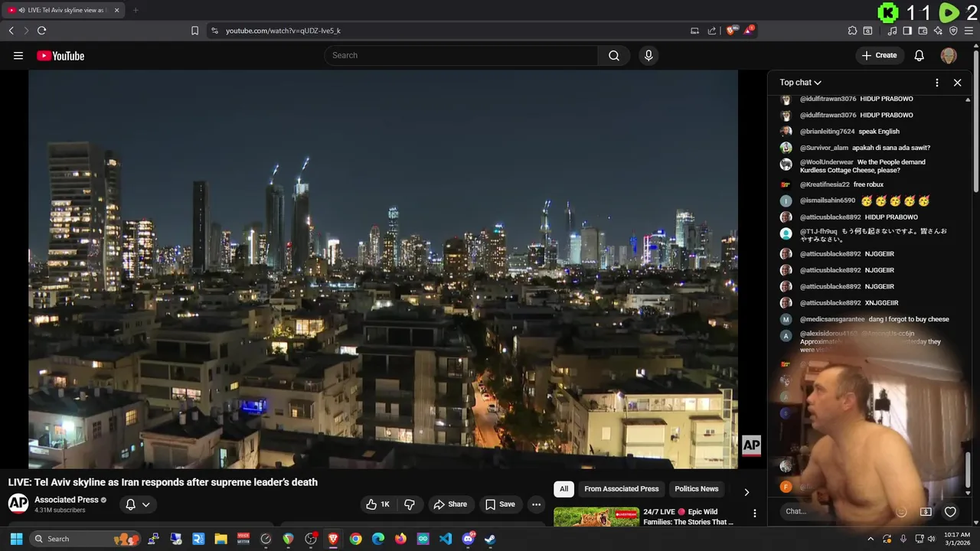Select the All filter chip
Viewport: 980px width, 551px height.
click(564, 489)
